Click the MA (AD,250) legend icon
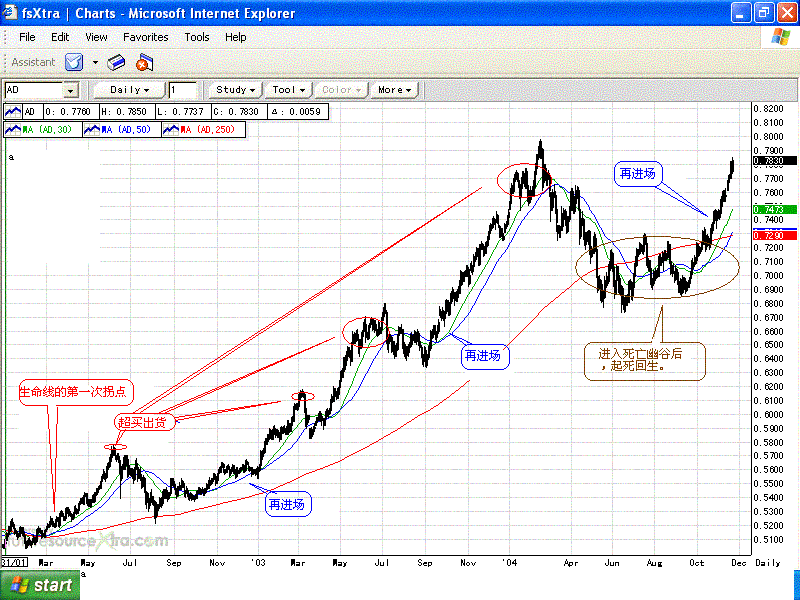 [171, 130]
